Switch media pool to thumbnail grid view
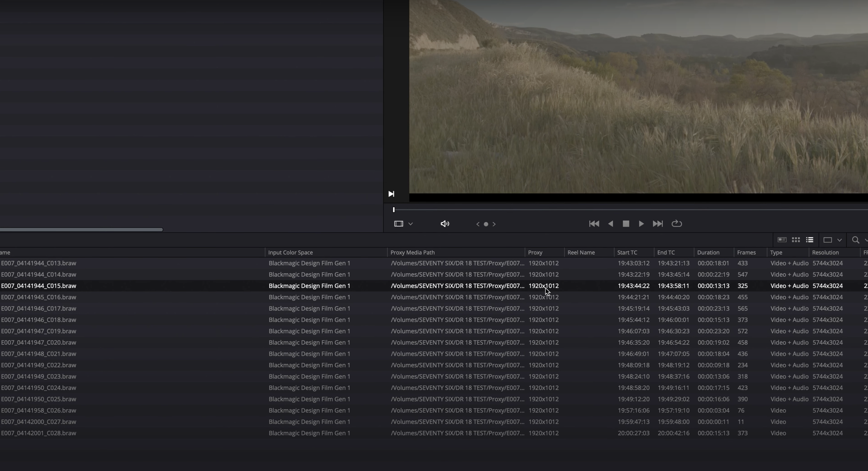This screenshot has width=868, height=471. click(795, 240)
